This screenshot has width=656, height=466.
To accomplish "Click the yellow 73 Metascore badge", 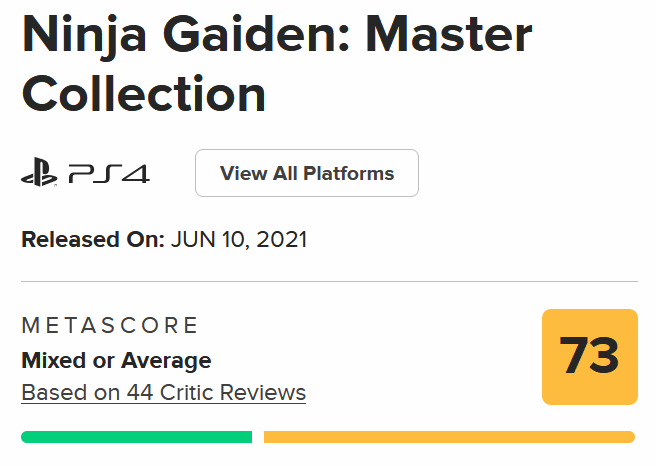I will [589, 357].
